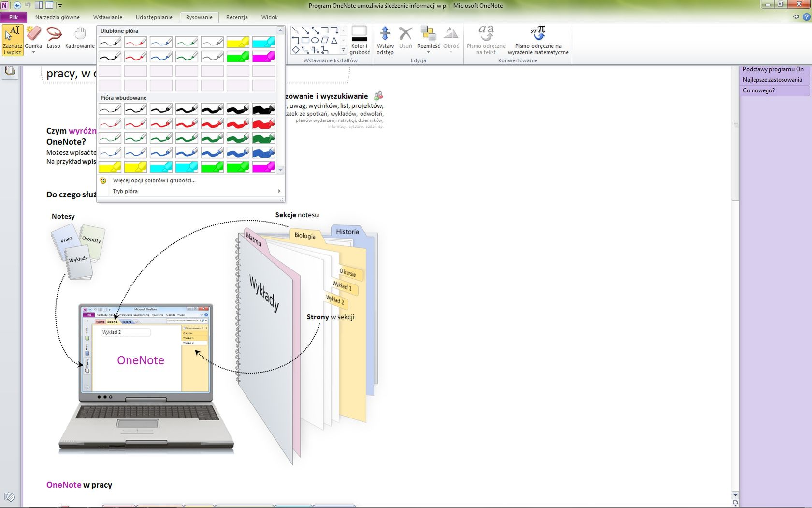This screenshot has width=812, height=508.
Task: Open the Kolor i grubość dialog
Action: pyautogui.click(x=360, y=41)
